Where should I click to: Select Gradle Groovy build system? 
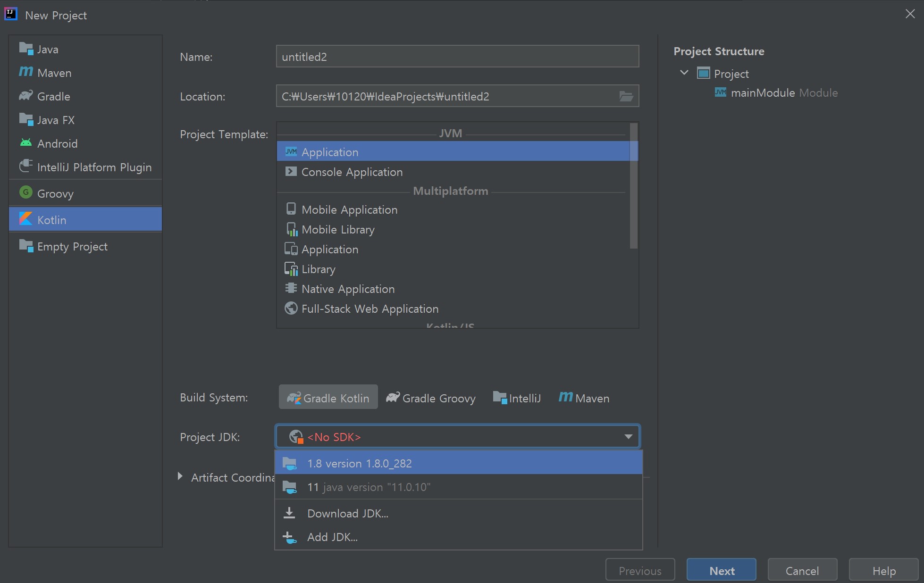[x=431, y=398]
